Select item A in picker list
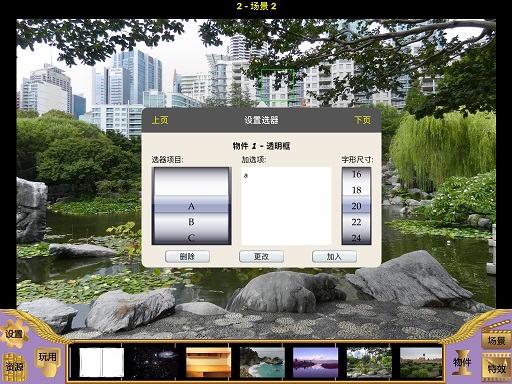The height and width of the screenshot is (384, 512). [x=191, y=206]
